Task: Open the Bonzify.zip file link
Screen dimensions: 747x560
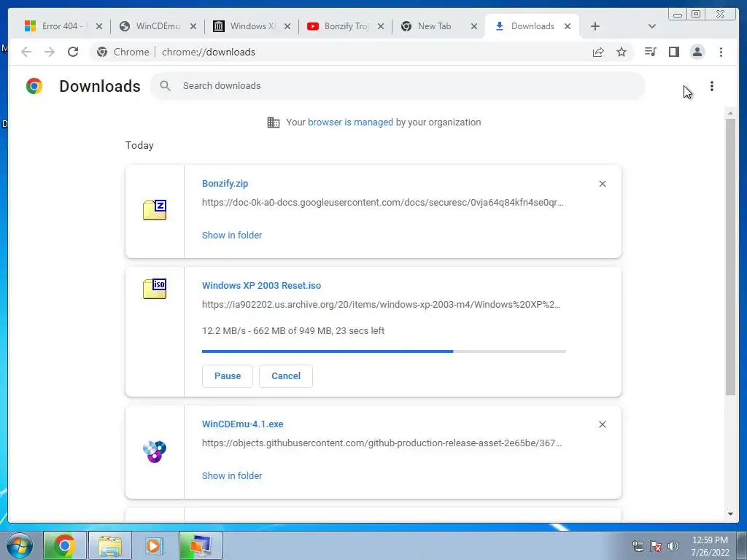Action: (225, 183)
